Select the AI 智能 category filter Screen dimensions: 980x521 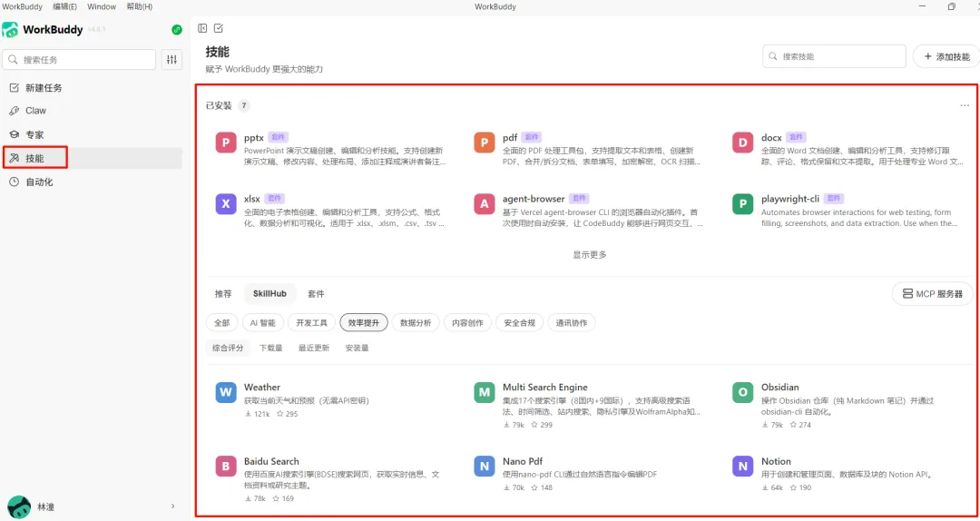pos(263,323)
